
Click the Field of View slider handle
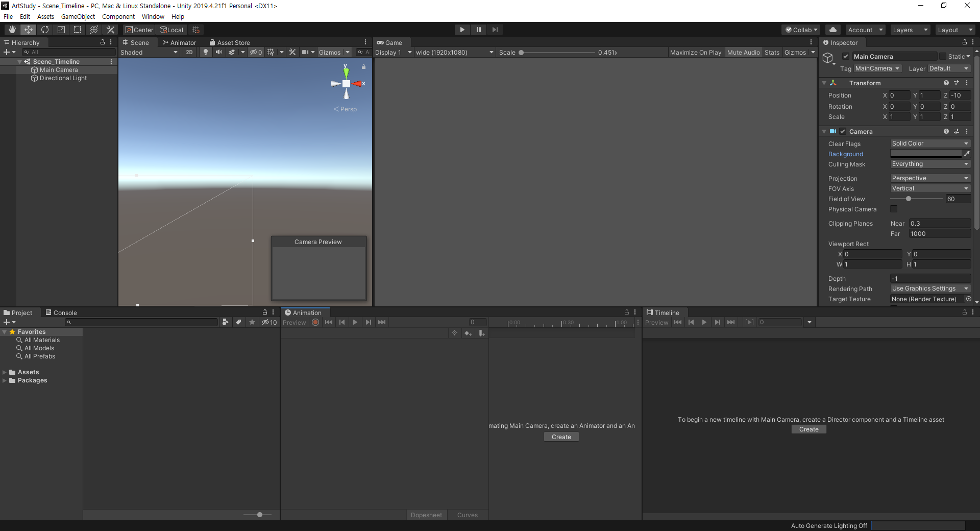point(909,199)
